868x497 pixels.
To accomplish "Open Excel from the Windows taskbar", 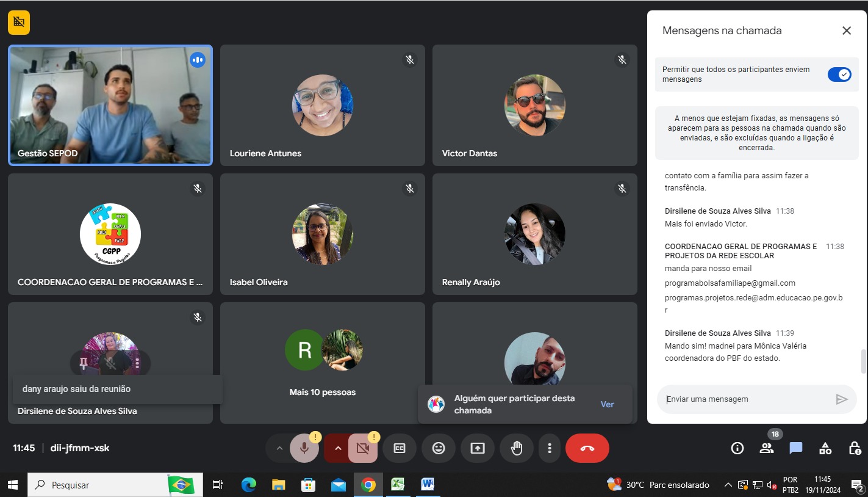I will click(x=398, y=485).
